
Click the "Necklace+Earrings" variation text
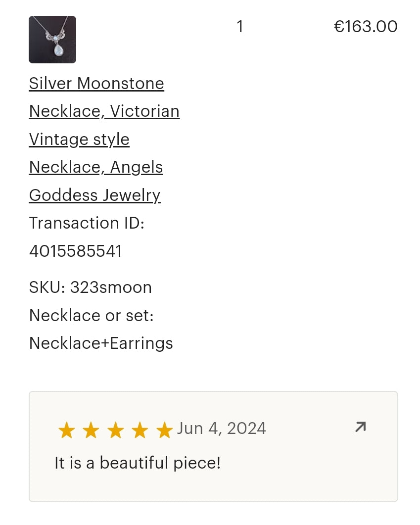[101, 343]
